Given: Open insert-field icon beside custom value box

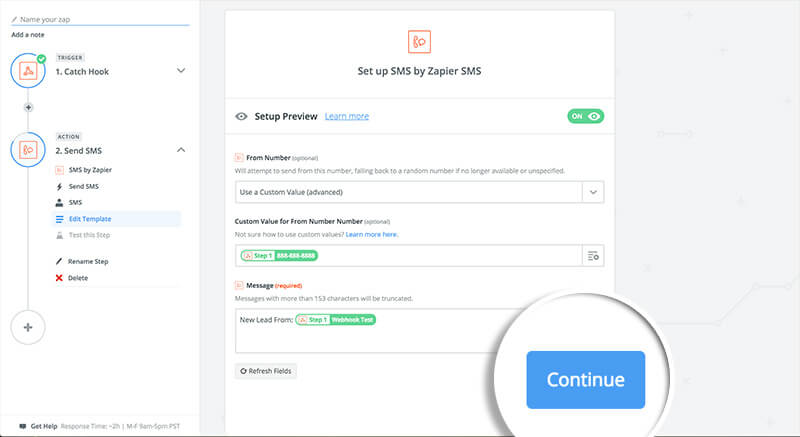Looking at the screenshot, I should click(593, 256).
